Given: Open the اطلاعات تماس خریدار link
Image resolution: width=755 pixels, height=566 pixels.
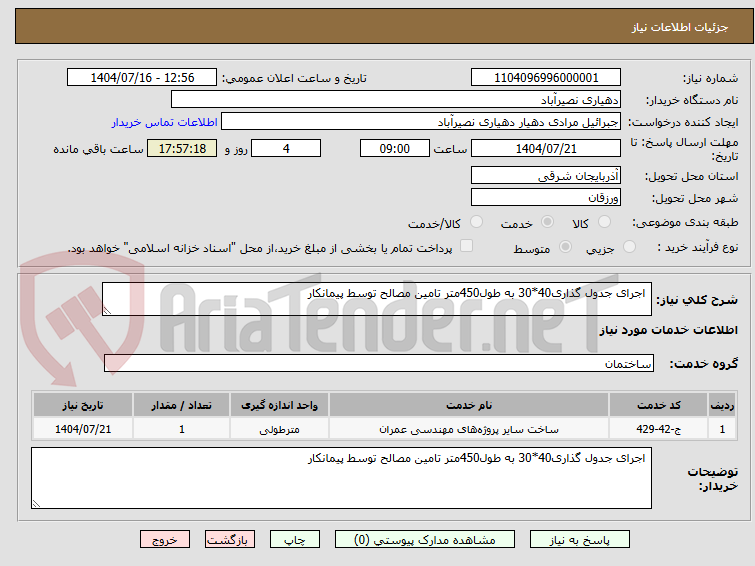Looking at the screenshot, I should [165, 122].
